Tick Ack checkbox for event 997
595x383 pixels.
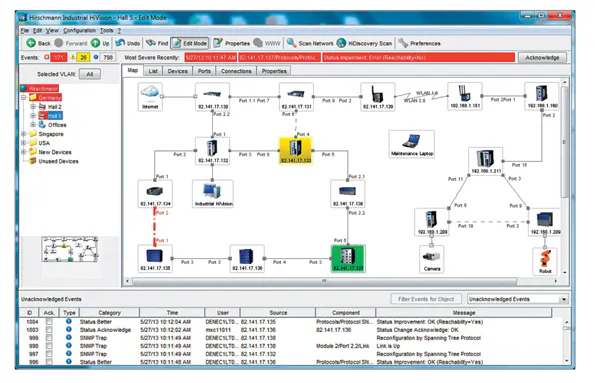(x=49, y=353)
